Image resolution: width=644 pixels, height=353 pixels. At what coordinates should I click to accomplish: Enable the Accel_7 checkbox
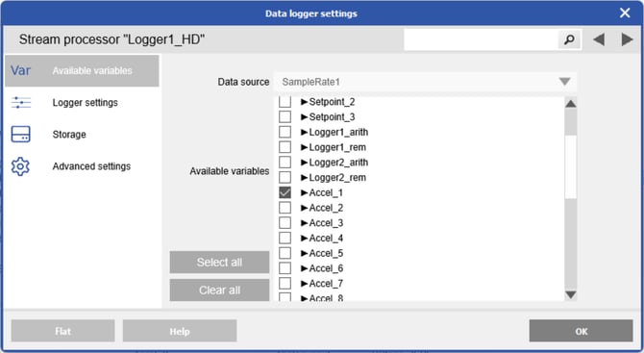point(285,283)
